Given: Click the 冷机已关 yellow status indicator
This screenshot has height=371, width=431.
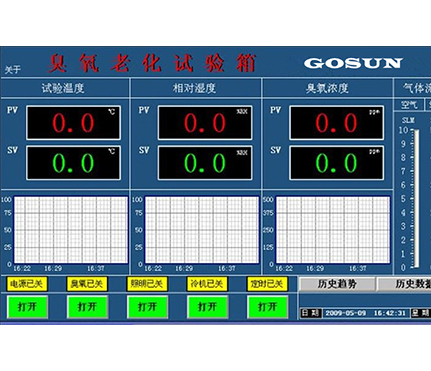Looking at the screenshot, I should click(207, 284).
